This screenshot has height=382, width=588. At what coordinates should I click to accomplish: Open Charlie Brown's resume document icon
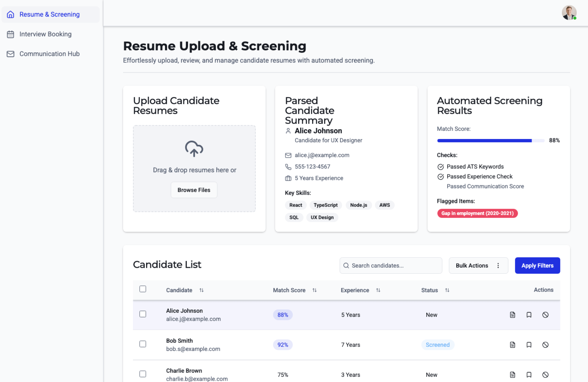(512, 375)
